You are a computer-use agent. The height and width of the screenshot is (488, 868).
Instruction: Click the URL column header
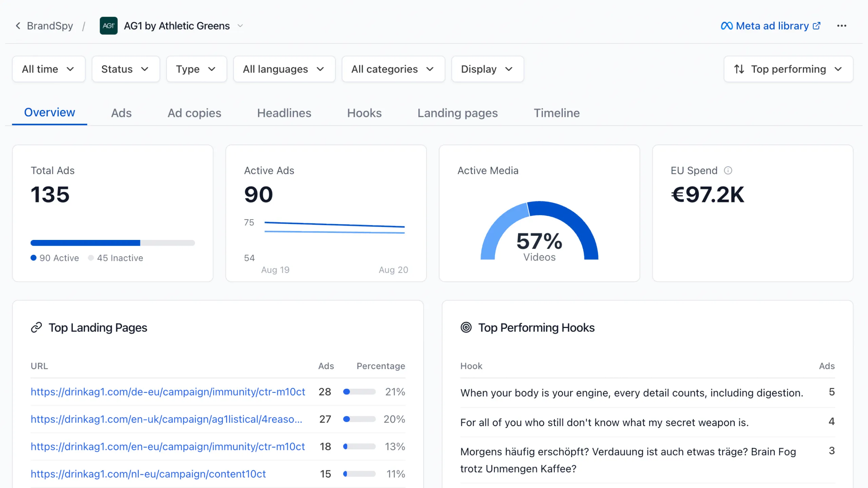click(x=39, y=366)
